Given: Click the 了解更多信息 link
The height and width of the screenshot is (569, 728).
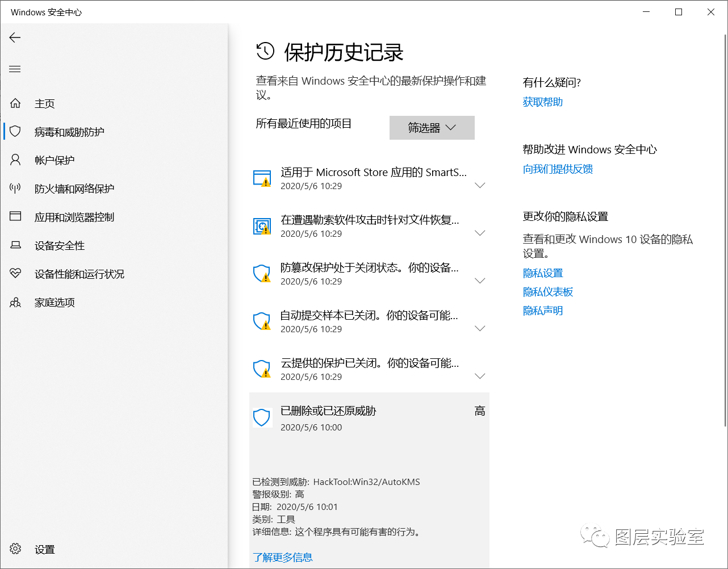Looking at the screenshot, I should coord(283,557).
